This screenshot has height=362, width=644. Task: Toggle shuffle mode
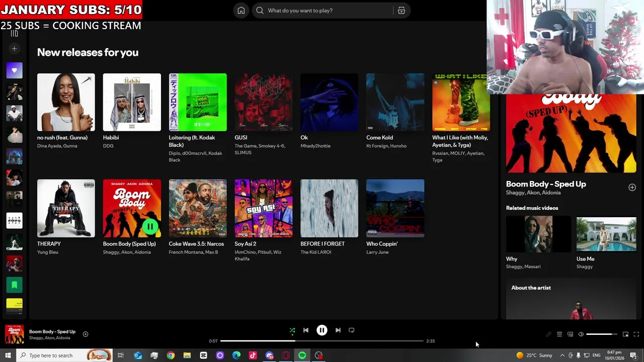292,330
